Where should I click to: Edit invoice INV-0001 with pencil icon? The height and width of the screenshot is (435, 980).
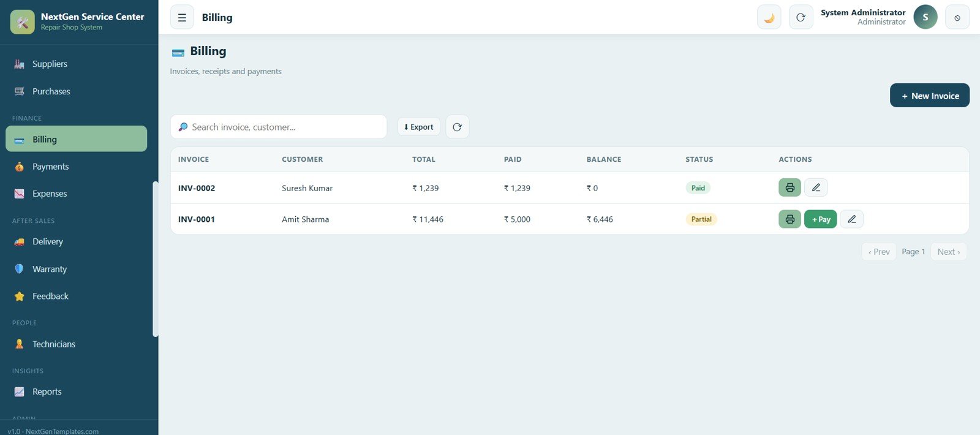[851, 219]
